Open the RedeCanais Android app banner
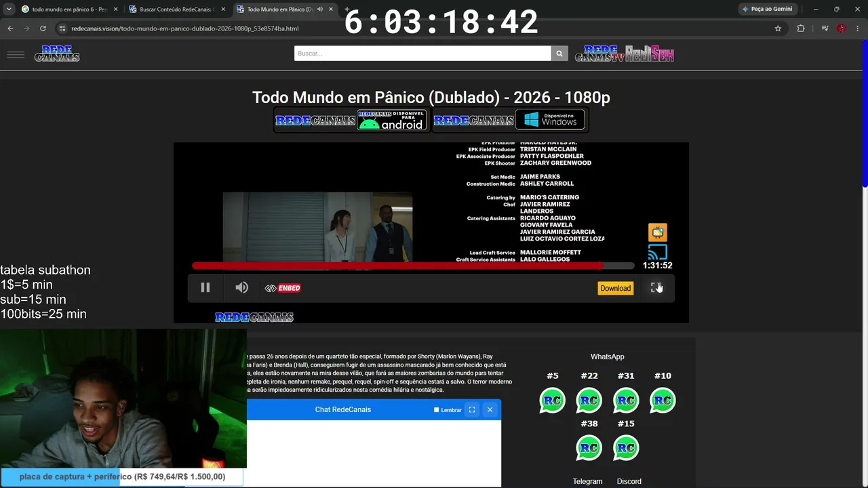 pos(351,121)
